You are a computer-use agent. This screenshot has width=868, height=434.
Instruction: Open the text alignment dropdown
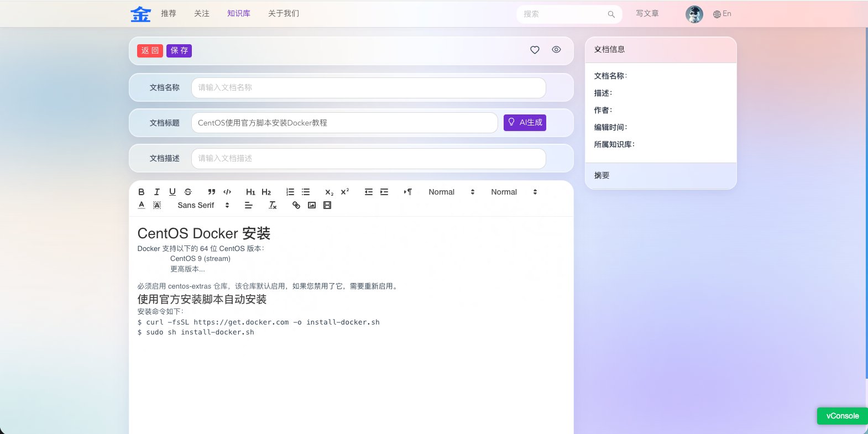[249, 205]
